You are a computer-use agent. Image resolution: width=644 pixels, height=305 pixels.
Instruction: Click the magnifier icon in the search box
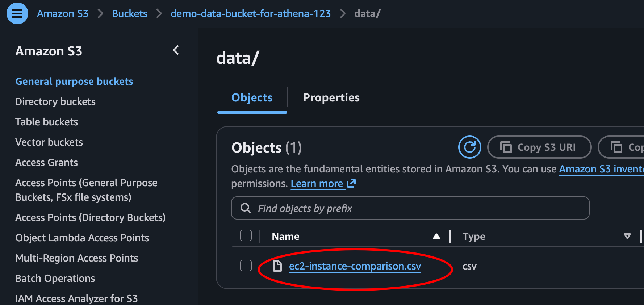[246, 208]
